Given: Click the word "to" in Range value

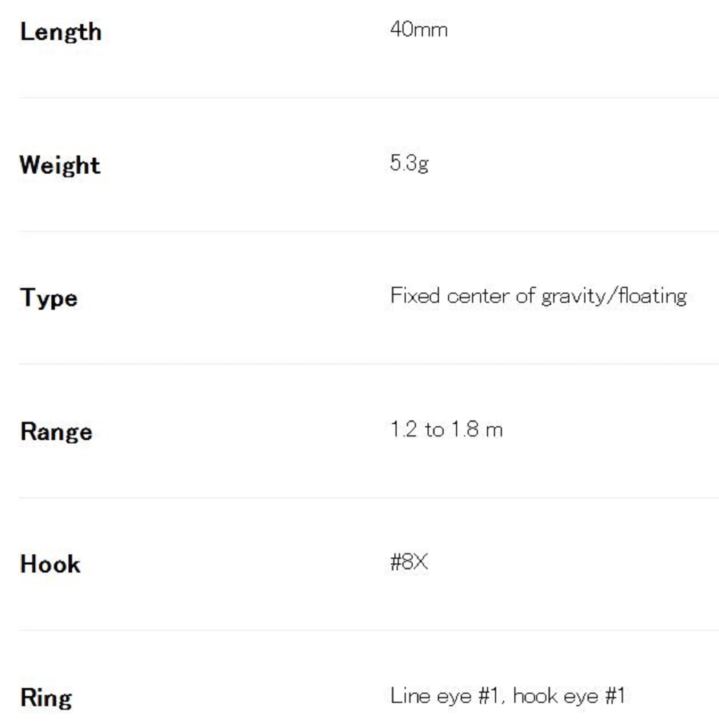Looking at the screenshot, I should 435,430.
